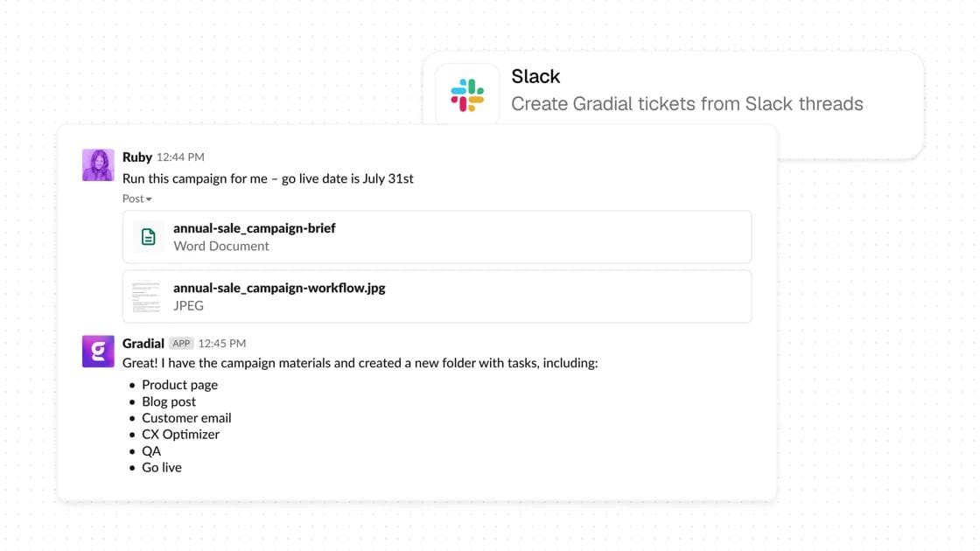Select the Go live task item

coord(162,467)
